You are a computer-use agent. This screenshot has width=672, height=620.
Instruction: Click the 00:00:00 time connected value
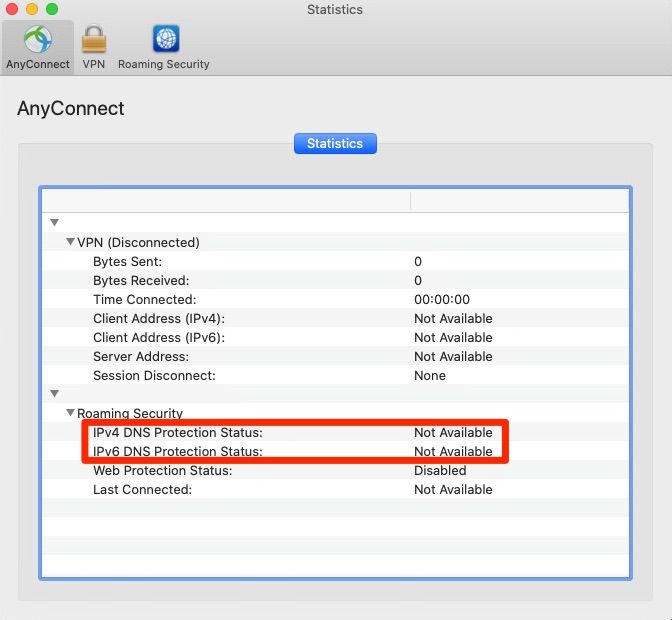[442, 300]
